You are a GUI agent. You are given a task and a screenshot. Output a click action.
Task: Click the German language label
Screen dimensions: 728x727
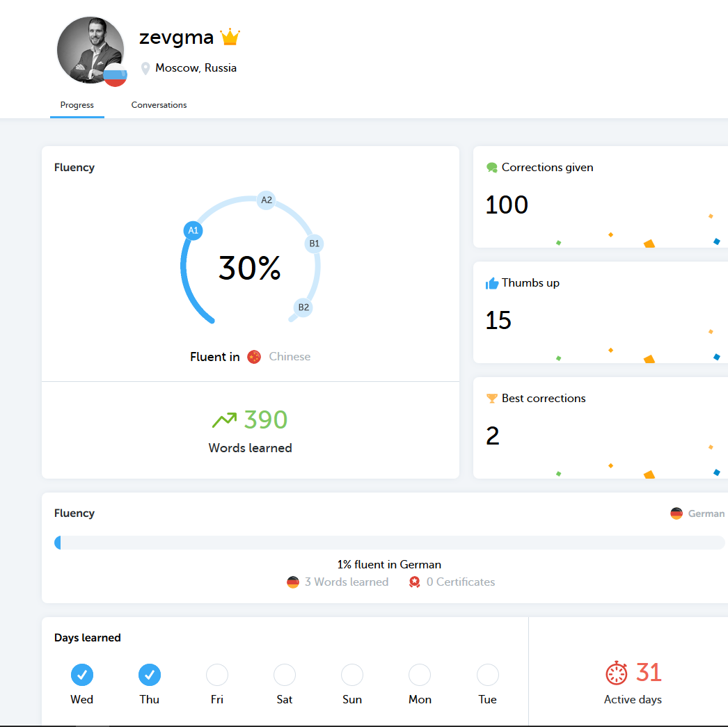(706, 513)
